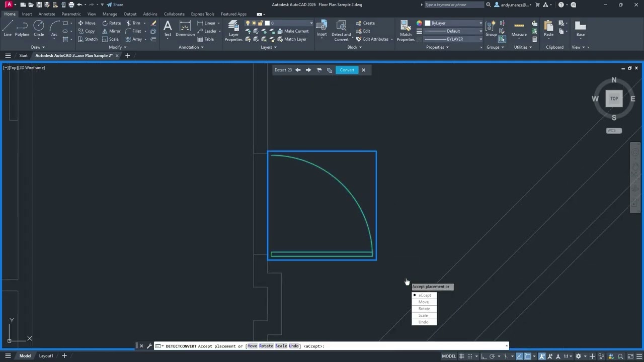Select the Arc tool
Image resolution: width=644 pixels, height=362 pixels.
(54, 29)
